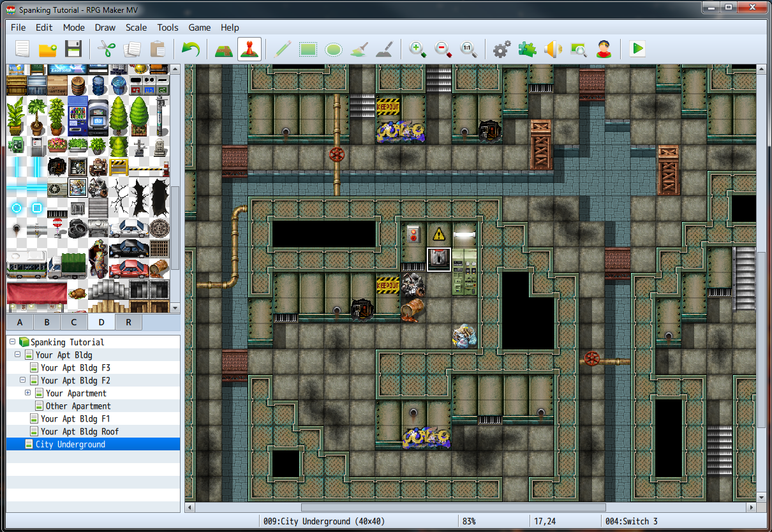Switch to tileset tab R
772x532 pixels.
[x=128, y=322]
